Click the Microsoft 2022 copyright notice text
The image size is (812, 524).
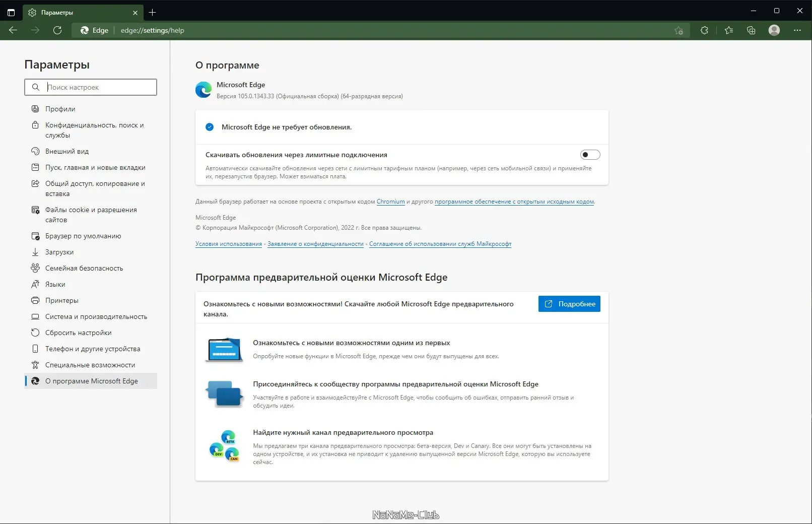308,228
